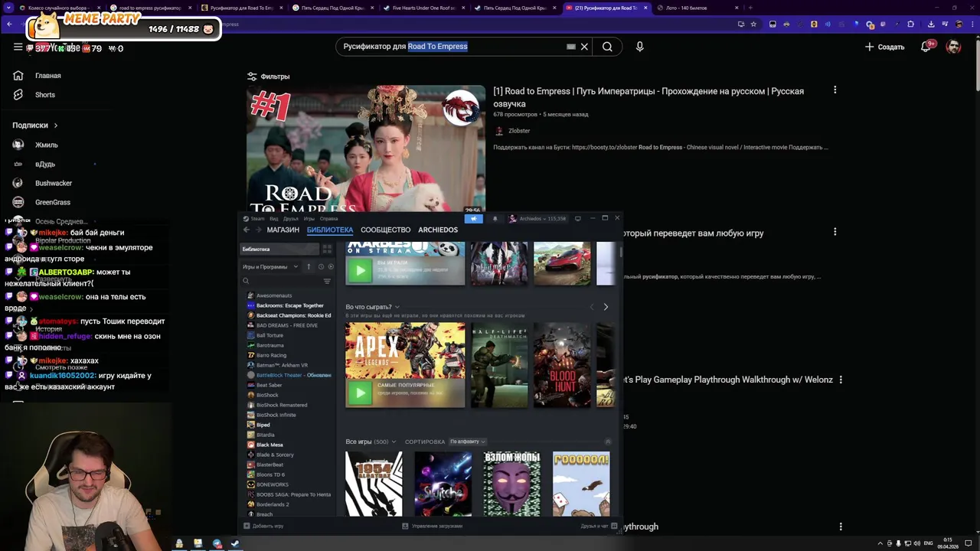Play Marbles on Stream green button
Viewport: 980px width, 551px height.
(360, 270)
